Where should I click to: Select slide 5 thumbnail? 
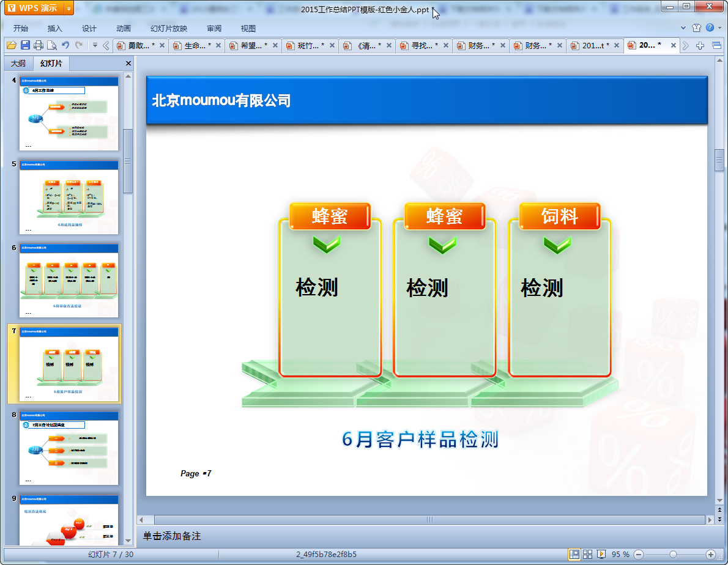(x=69, y=197)
